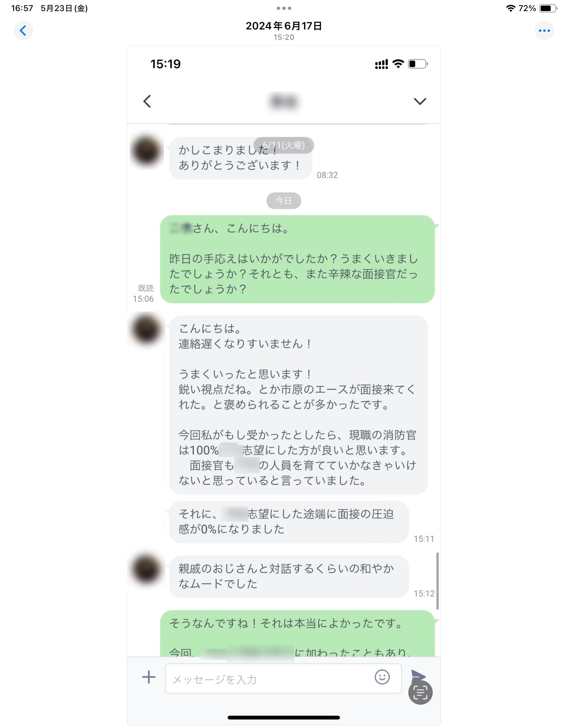Tap the blue back arrow in the photo viewer
This screenshot has height=728, width=568.
tap(23, 30)
